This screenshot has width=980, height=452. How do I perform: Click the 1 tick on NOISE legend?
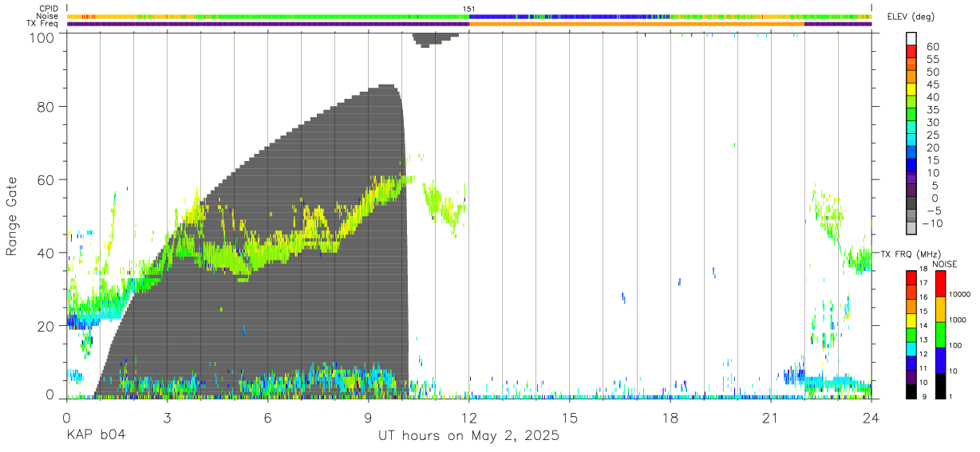click(951, 396)
